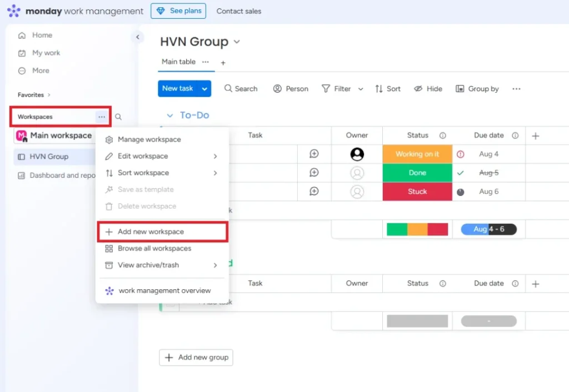Add a column in the second group

536,284
